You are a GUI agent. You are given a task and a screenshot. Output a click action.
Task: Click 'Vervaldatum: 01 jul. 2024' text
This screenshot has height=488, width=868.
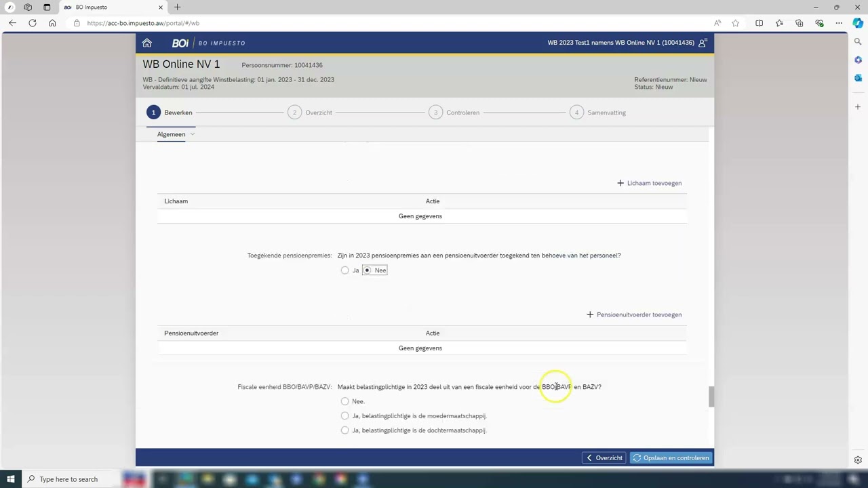point(178,87)
